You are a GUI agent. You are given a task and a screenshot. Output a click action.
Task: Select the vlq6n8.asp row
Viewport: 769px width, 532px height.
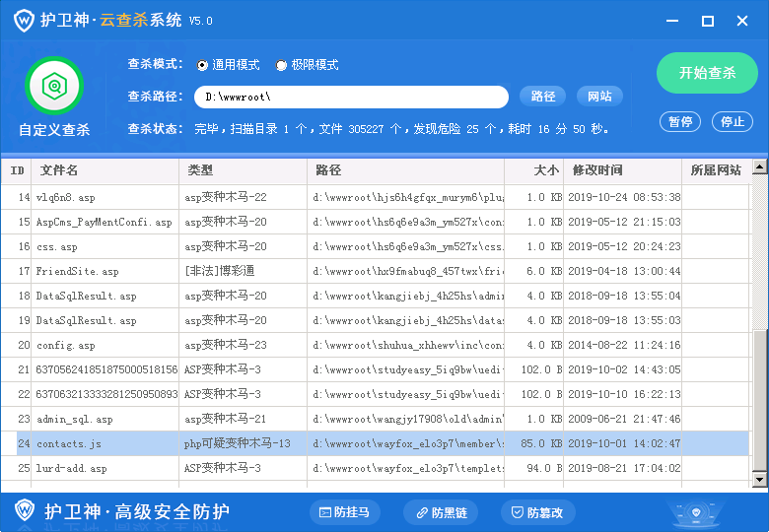coord(376,197)
